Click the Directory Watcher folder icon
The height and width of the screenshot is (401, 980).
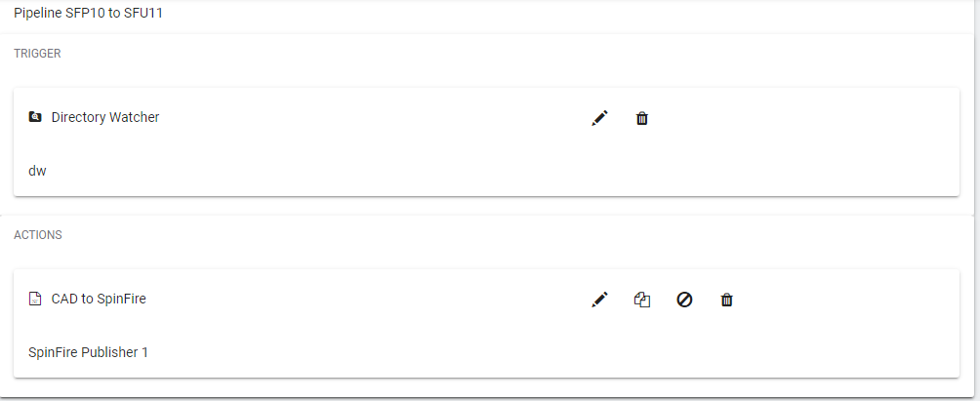[x=35, y=117]
